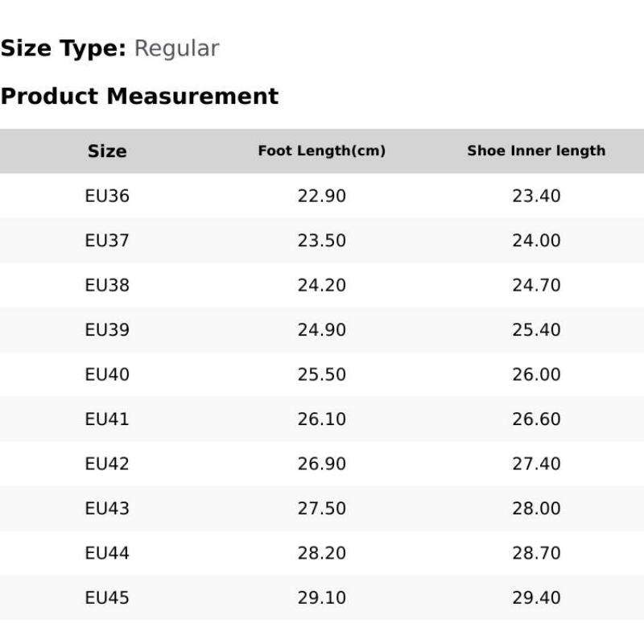Click the EU44 size label
The image size is (644, 644).
coord(107,554)
